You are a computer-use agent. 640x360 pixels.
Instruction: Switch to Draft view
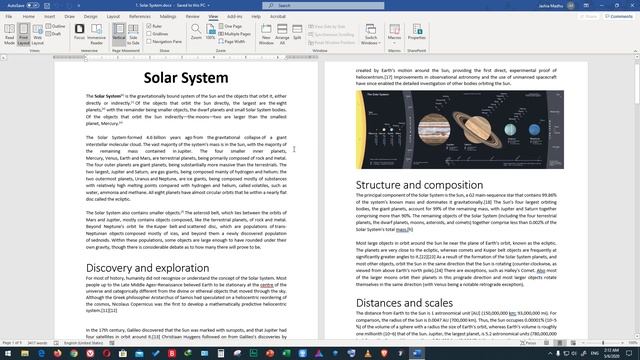click(x=53, y=34)
